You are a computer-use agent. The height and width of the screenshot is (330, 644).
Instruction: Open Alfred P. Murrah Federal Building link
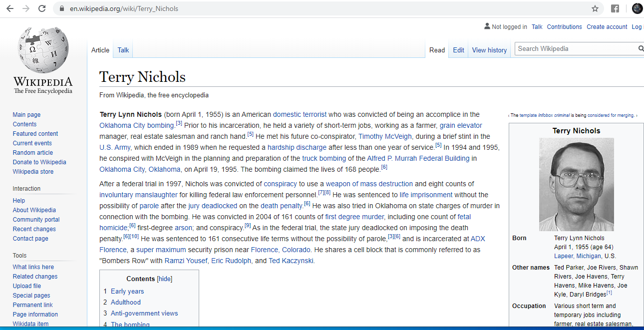[x=418, y=158]
